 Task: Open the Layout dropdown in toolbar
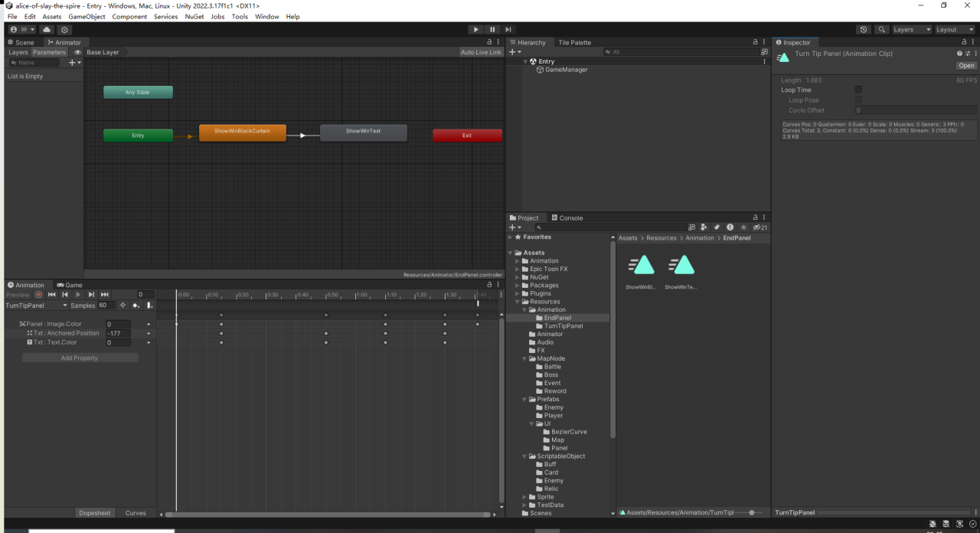tap(955, 29)
